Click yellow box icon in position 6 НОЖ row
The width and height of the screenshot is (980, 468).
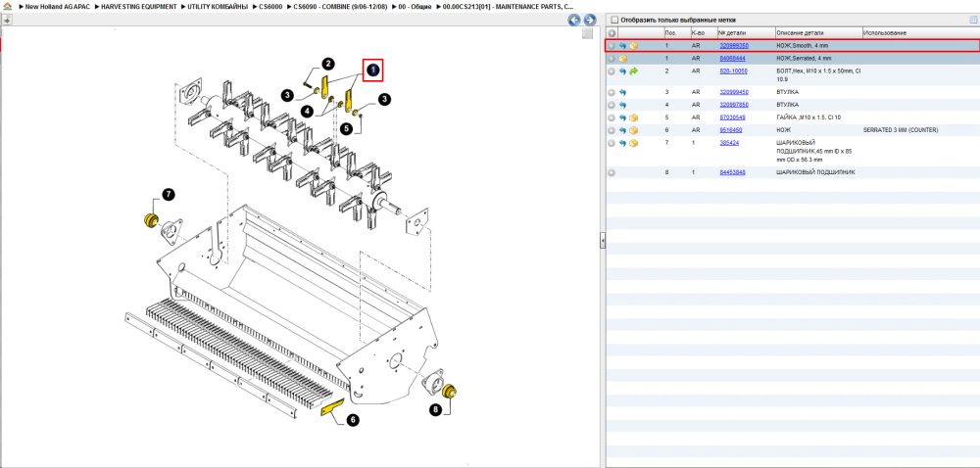coord(634,130)
